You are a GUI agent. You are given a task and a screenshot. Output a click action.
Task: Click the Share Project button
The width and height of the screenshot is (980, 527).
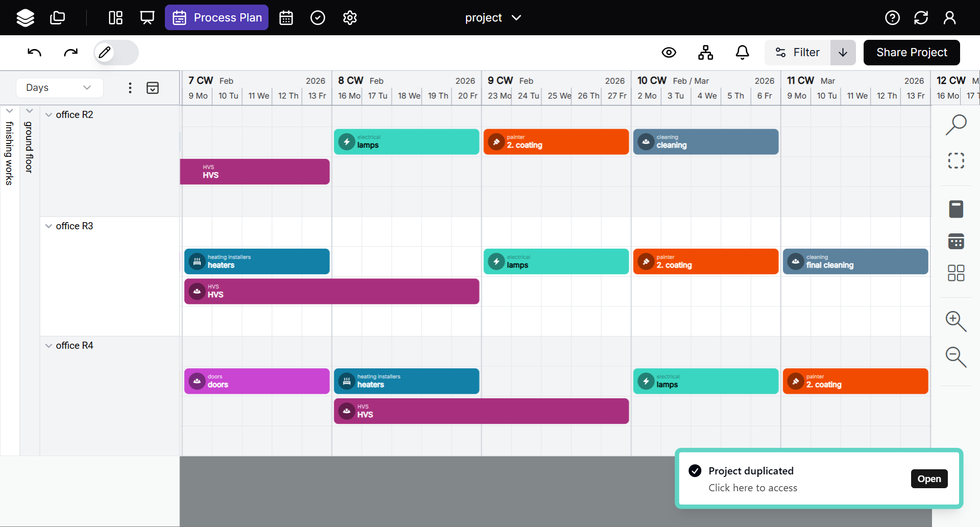tap(911, 53)
